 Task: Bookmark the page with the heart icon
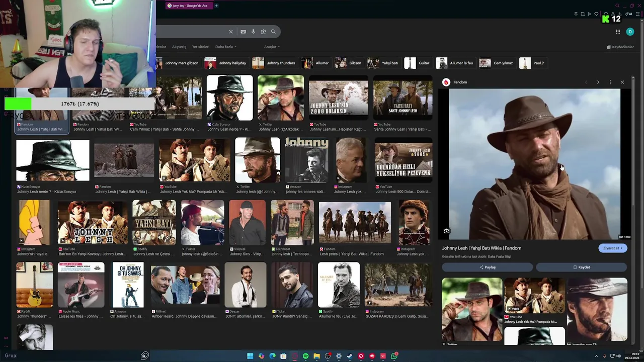click(x=596, y=14)
